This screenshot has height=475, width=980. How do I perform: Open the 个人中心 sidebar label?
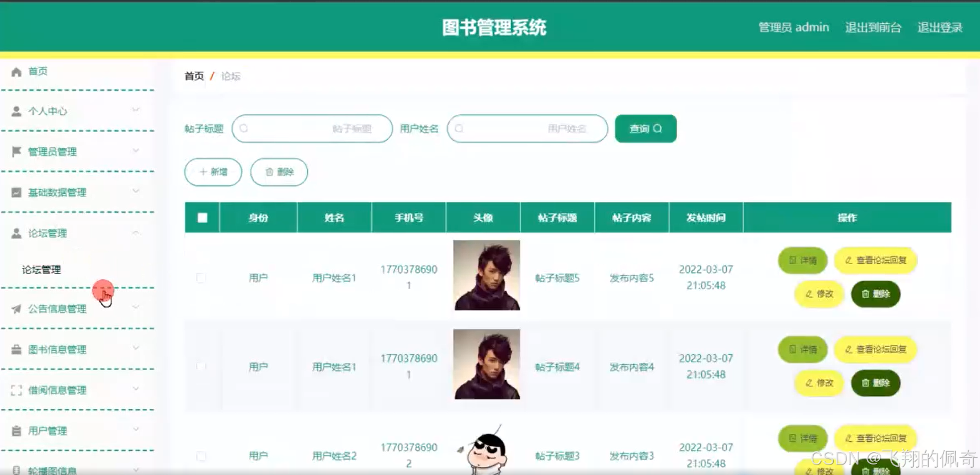coord(47,111)
